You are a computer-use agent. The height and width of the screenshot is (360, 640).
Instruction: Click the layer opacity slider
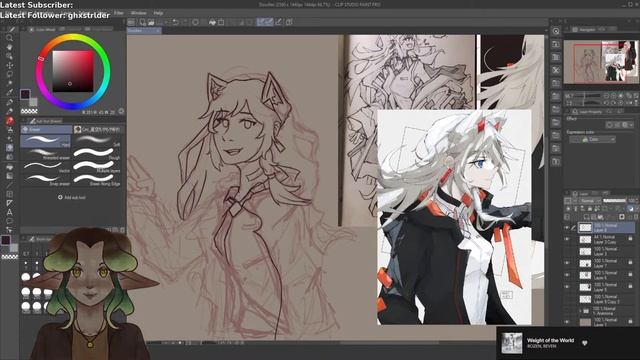614,201
